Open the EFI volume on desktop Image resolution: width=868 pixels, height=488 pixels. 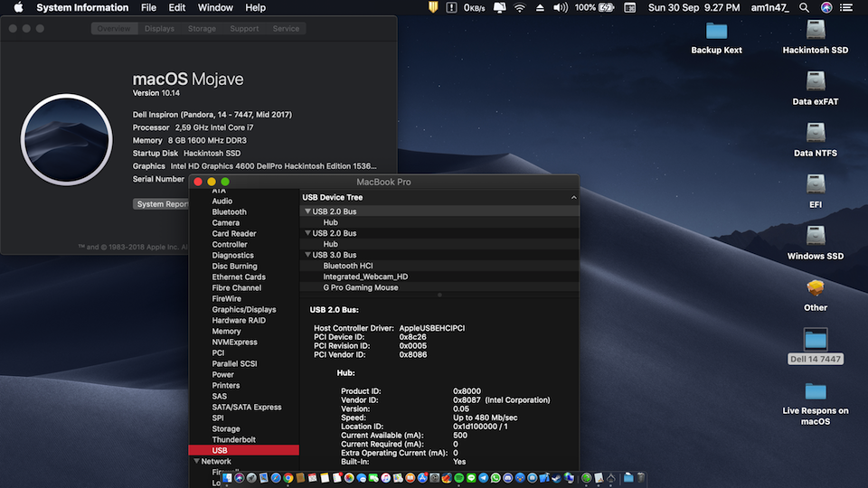pyautogui.click(x=815, y=184)
